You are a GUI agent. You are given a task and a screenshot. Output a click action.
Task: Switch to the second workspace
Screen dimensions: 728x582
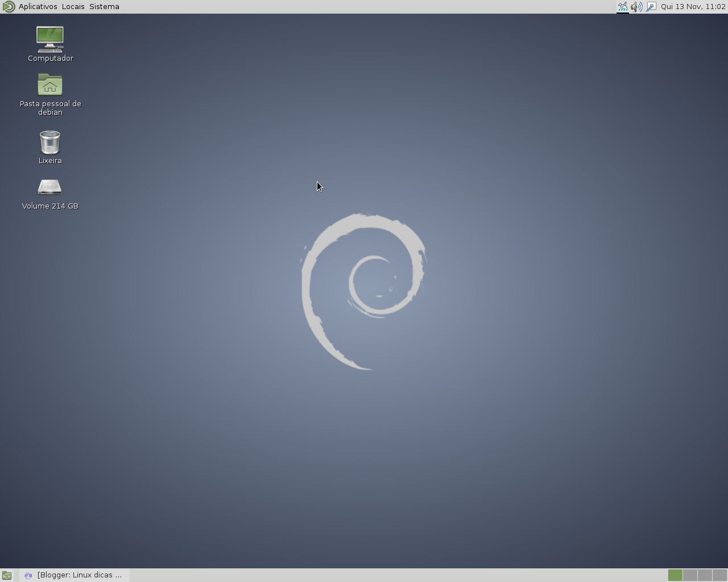click(x=689, y=575)
